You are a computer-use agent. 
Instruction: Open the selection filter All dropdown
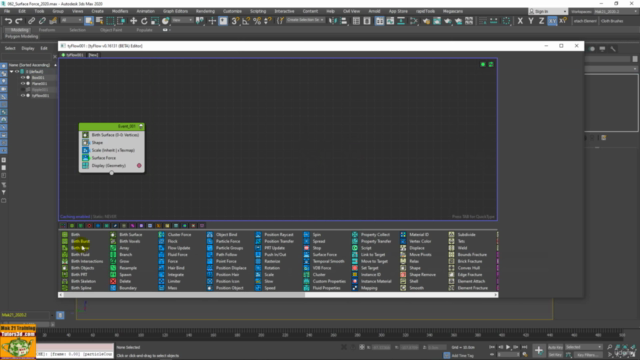coord(71,20)
